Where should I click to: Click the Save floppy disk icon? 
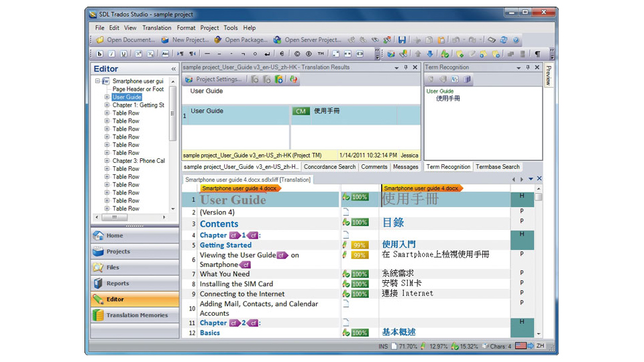[x=402, y=40]
